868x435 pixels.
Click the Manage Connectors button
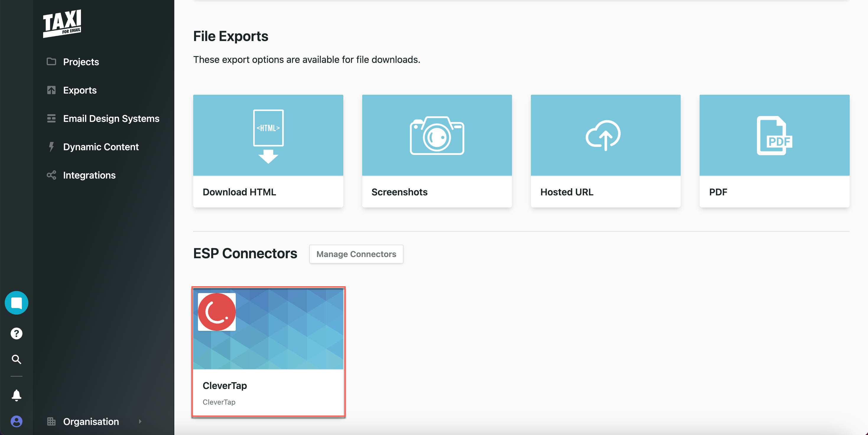click(356, 254)
